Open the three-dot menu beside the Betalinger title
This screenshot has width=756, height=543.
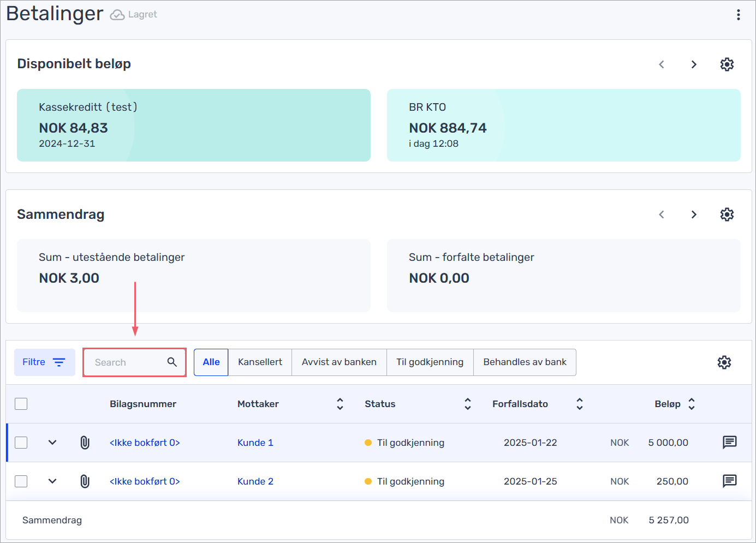738,15
